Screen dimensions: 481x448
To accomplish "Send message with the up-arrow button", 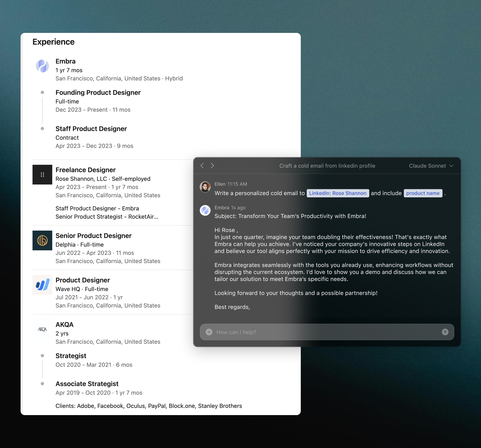I will [x=445, y=332].
